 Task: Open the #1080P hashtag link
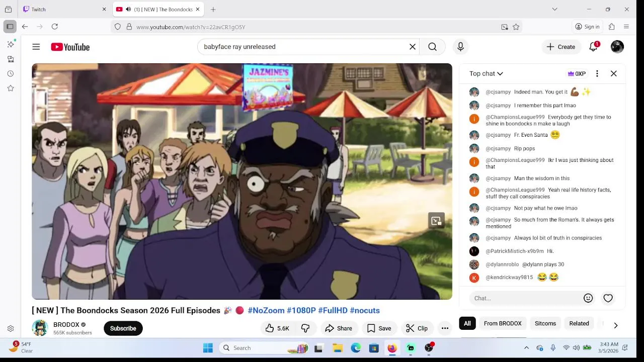[301, 311]
